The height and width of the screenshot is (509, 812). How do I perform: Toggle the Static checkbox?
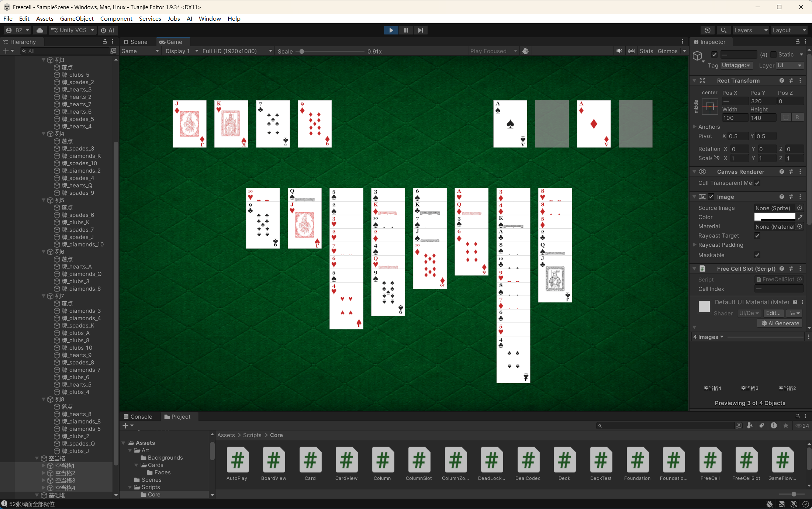(774, 55)
